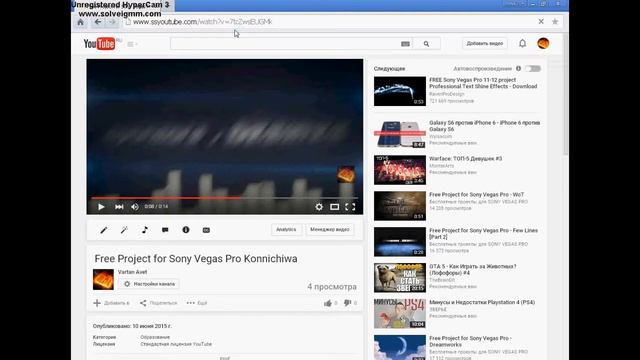Click the Analytics button
The width and height of the screenshot is (640, 360).
(x=286, y=229)
